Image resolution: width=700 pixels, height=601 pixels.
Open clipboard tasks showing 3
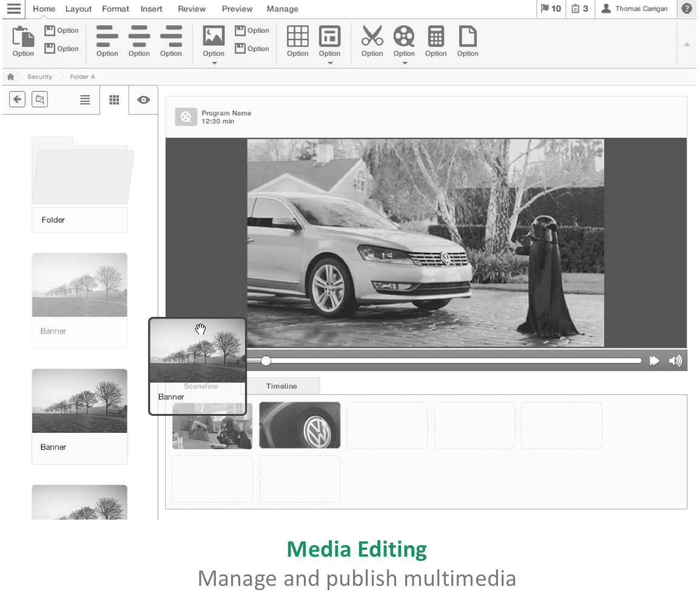[x=580, y=8]
